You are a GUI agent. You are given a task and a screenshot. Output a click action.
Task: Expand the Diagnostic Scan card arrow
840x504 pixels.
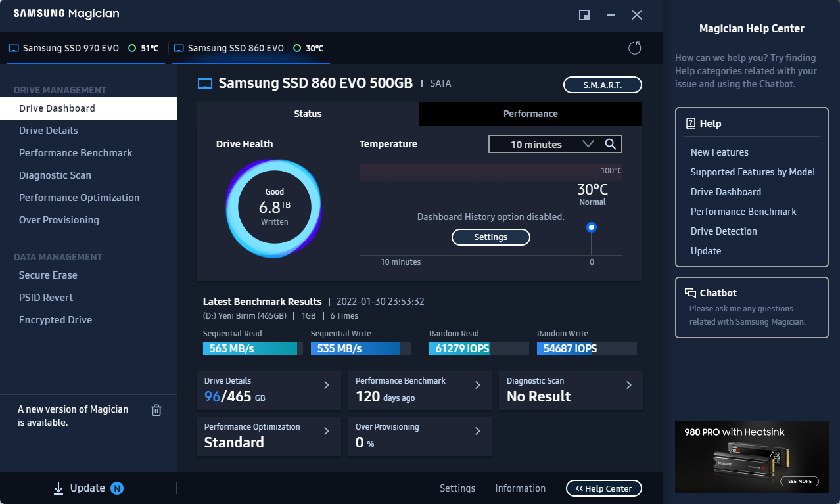pyautogui.click(x=629, y=385)
